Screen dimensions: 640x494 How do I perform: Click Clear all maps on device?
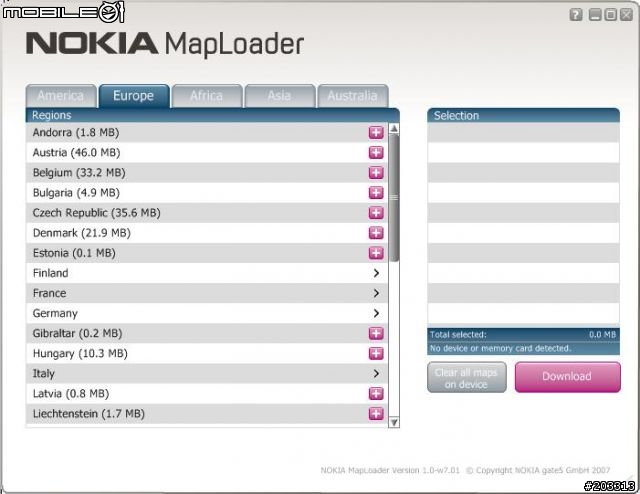click(467, 378)
